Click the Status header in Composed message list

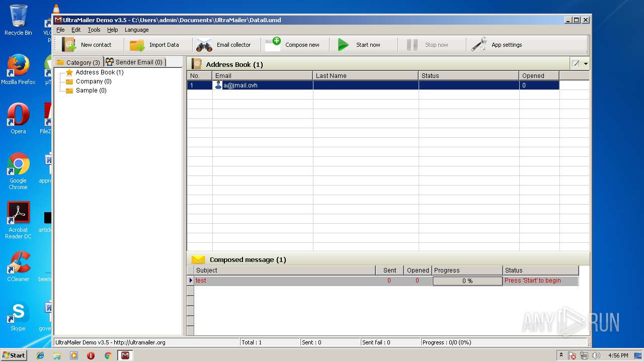tap(541, 270)
